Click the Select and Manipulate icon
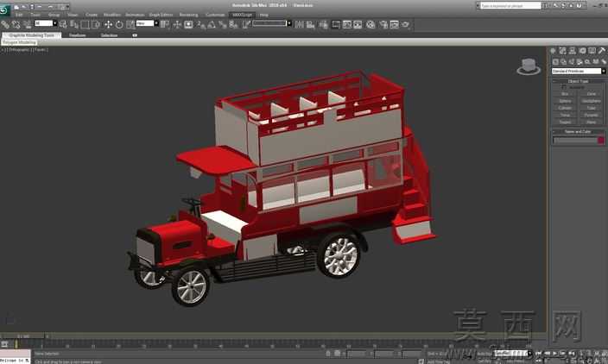 177,24
